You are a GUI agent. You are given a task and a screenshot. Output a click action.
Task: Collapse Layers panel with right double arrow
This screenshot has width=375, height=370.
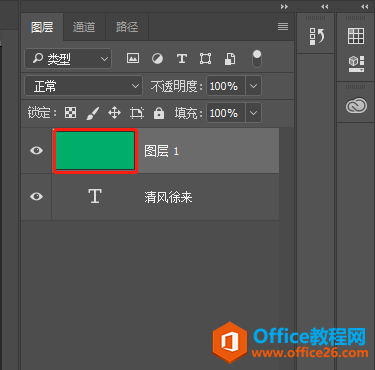[284, 7]
